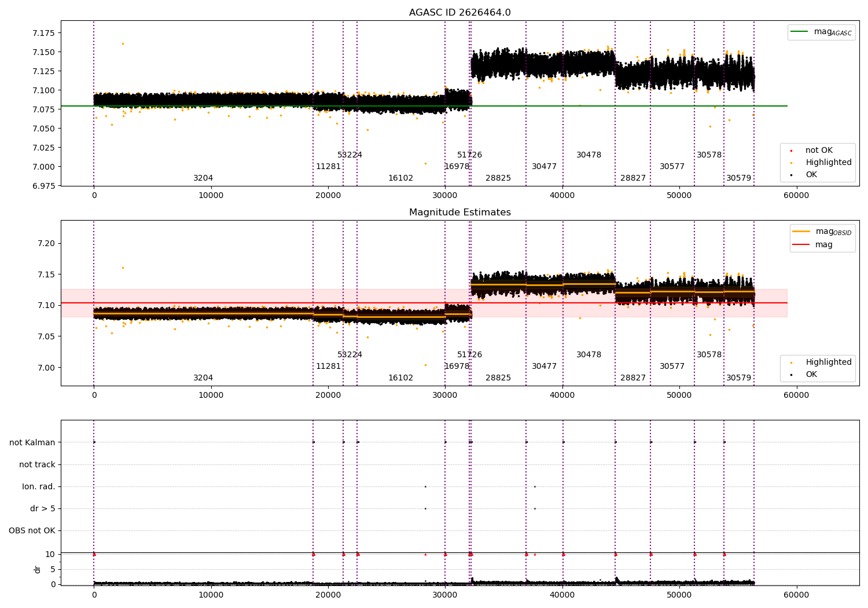This screenshot has height=608, width=868.
Task: Click the 'not Kalman' row label
Action: point(32,442)
